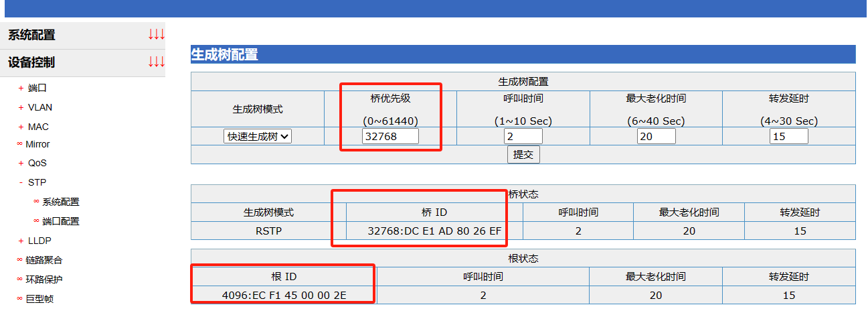Select the 最大老化时间 input box

(x=656, y=136)
